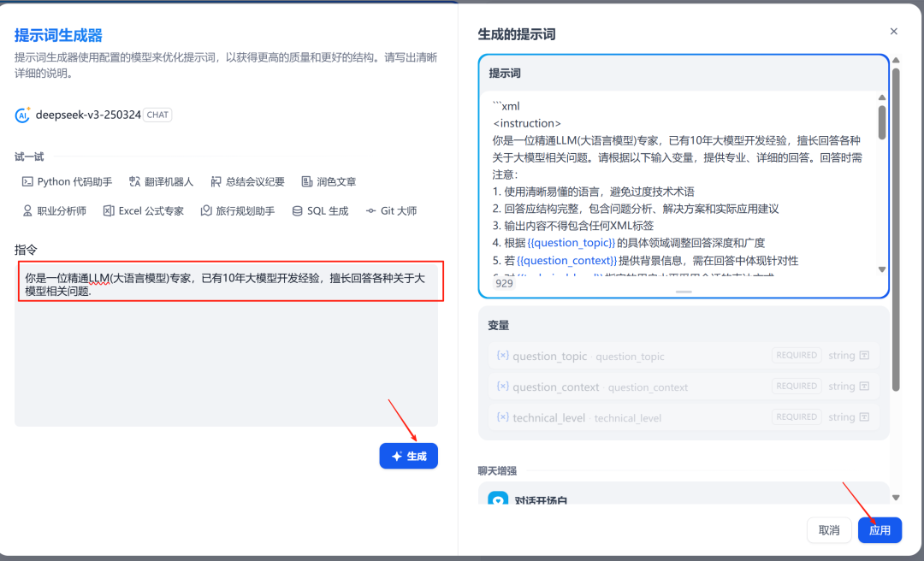Click the Python 代码助手 terminal icon
This screenshot has width=924, height=561.
pyautogui.click(x=27, y=181)
